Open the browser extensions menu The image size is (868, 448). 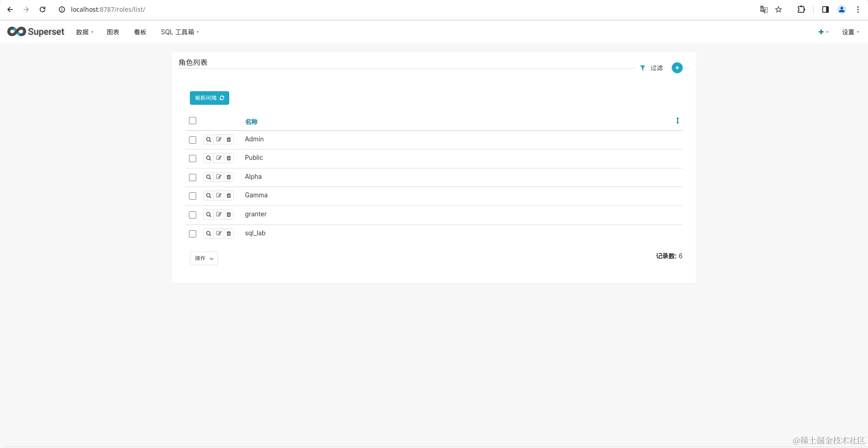pos(801,9)
